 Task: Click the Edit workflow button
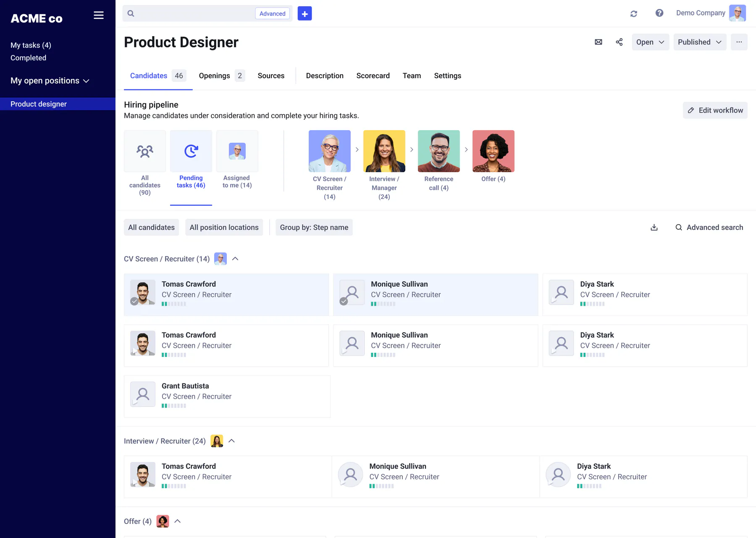(x=715, y=110)
